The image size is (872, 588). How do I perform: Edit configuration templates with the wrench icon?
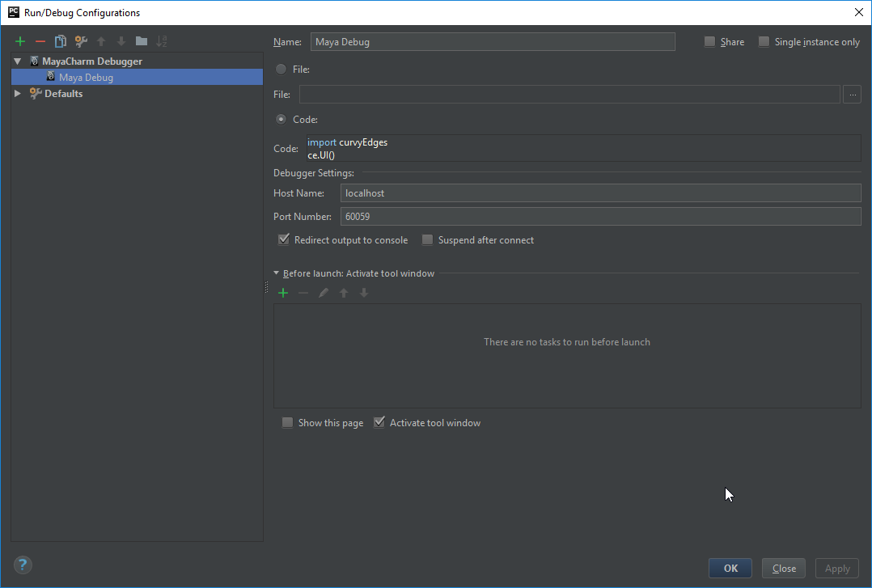click(80, 40)
